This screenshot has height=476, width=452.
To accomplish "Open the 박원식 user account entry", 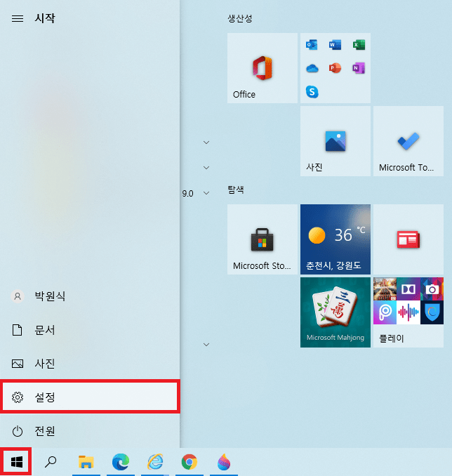I will [90, 296].
